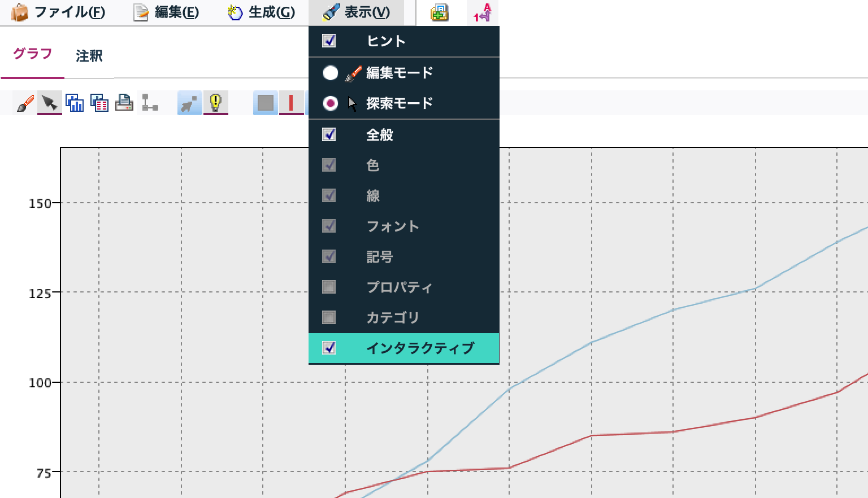Image resolution: width=868 pixels, height=498 pixels.
Task: Toggle the hints lightbulb icon
Action: tap(215, 103)
